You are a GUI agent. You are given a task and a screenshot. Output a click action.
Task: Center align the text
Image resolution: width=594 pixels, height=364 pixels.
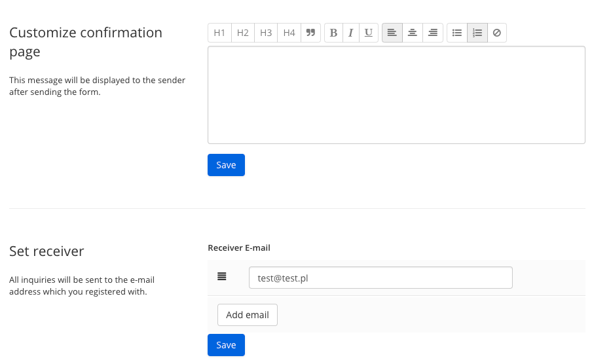(x=413, y=33)
